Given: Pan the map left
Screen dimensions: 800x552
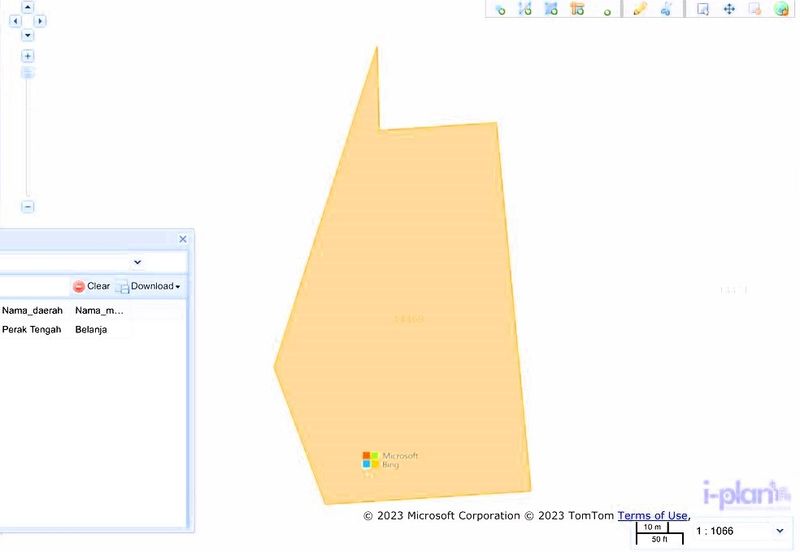Looking at the screenshot, I should 15,21.
